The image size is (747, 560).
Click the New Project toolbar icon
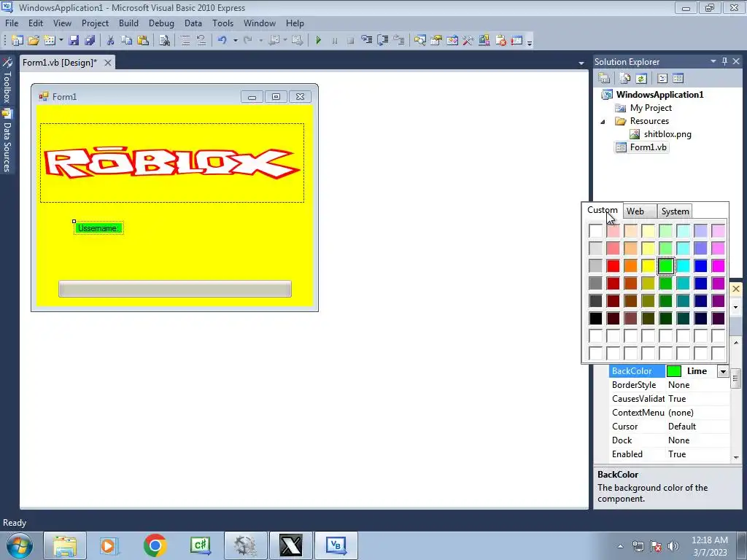tap(18, 41)
